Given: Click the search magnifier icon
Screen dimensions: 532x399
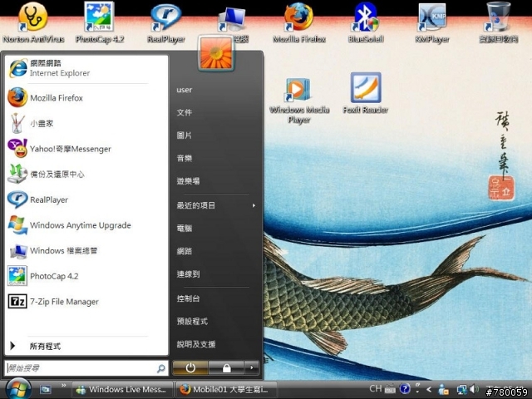Looking at the screenshot, I should click(161, 368).
